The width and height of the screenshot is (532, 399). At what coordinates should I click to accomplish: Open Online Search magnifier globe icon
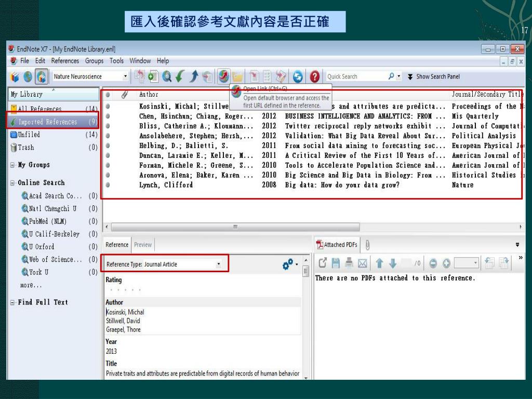[x=167, y=76]
